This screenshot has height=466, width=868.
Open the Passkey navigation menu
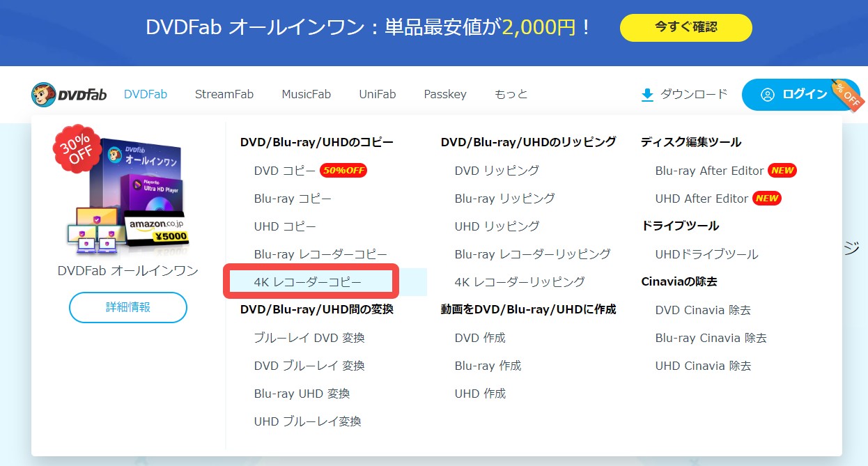(445, 94)
